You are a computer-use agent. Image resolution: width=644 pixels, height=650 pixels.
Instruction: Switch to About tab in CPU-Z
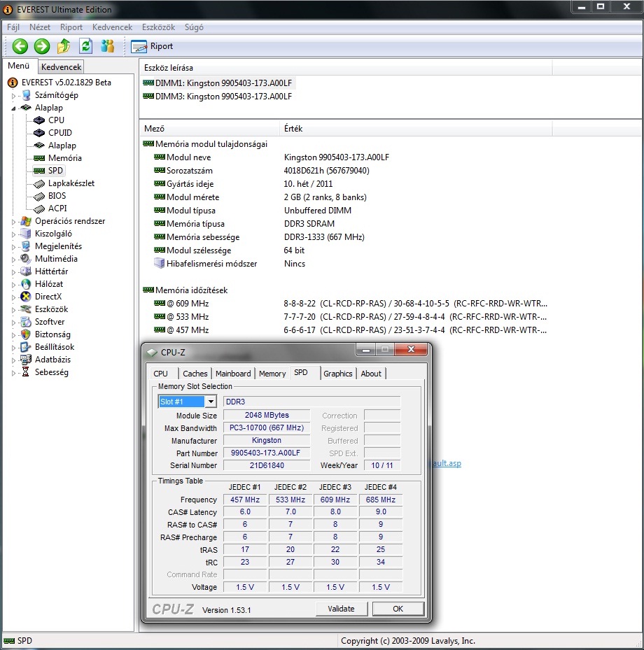click(371, 374)
